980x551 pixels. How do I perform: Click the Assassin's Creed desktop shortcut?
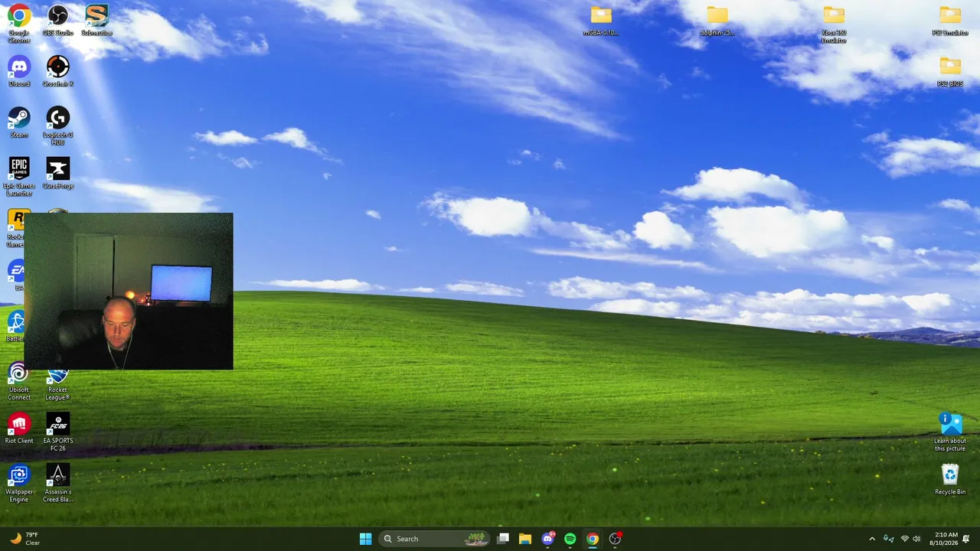58,484
